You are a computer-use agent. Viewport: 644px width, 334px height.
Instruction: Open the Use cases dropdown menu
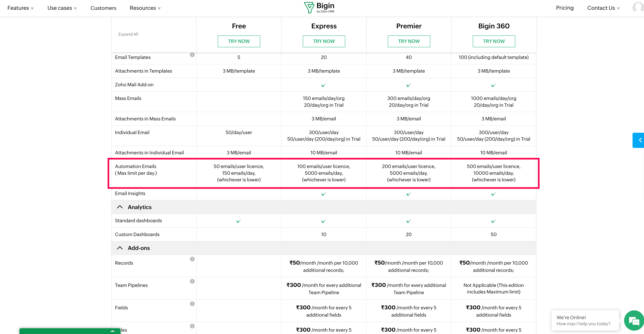point(62,8)
